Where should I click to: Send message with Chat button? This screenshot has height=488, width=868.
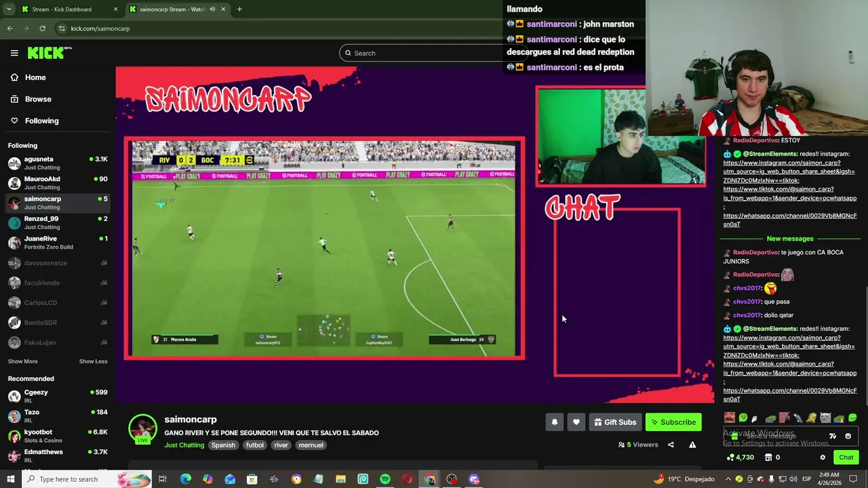coord(846,457)
